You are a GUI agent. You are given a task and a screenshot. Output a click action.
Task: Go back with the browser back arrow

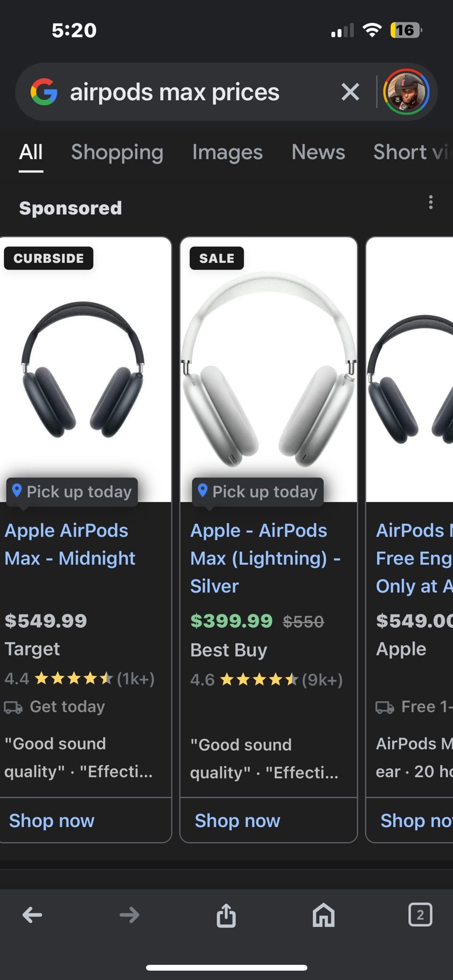(x=33, y=915)
